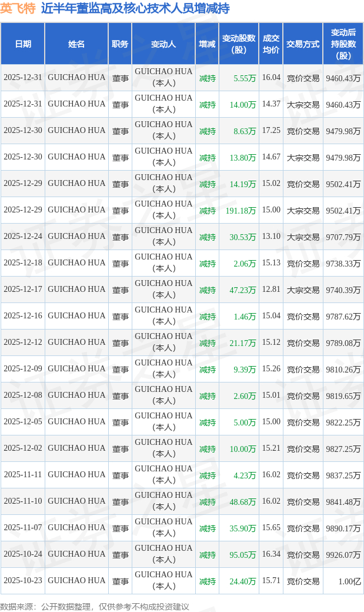Click the 2025-10-23 date cell
The height and width of the screenshot is (612, 364).
coord(23,581)
